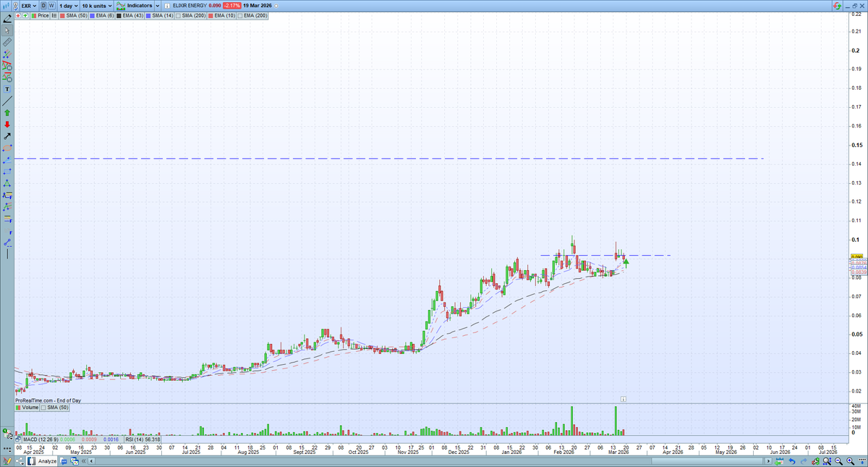This screenshot has width=868, height=467.
Task: Select the red down arrow tool
Action: coord(7,125)
